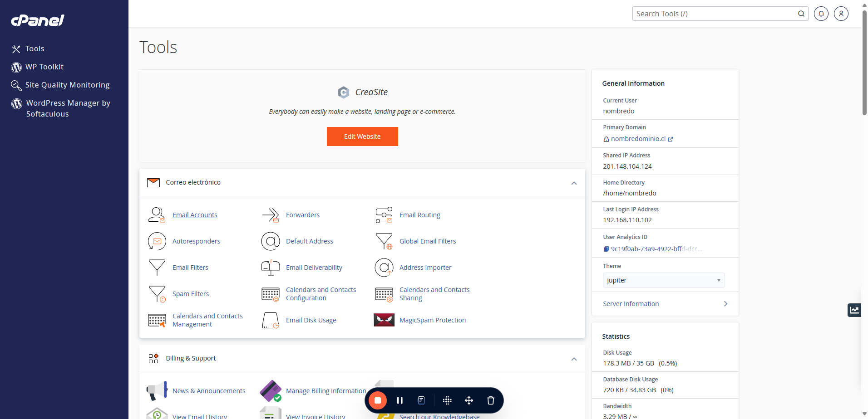Viewport: 868px width, 419px height.
Task: Open the Manage Billing Information card icon
Action: pos(270,391)
